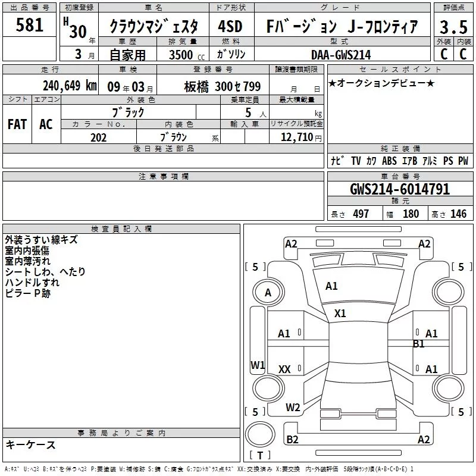
Task: Click the A1 mark on the hood
Action: (331, 286)
